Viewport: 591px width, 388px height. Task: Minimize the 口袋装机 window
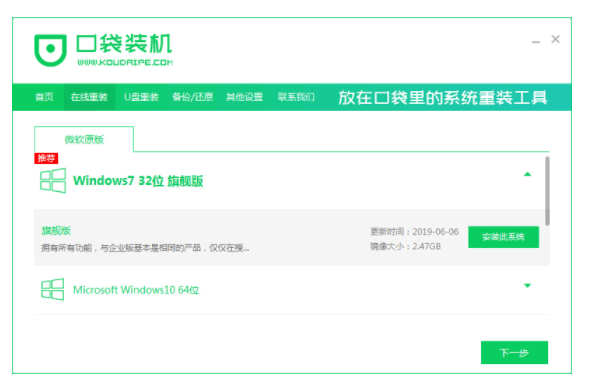[536, 41]
